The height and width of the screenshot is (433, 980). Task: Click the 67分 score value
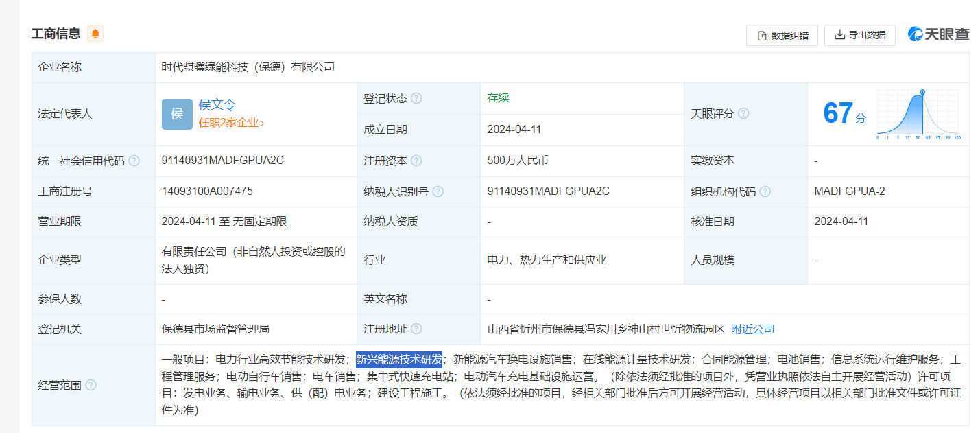(844, 114)
